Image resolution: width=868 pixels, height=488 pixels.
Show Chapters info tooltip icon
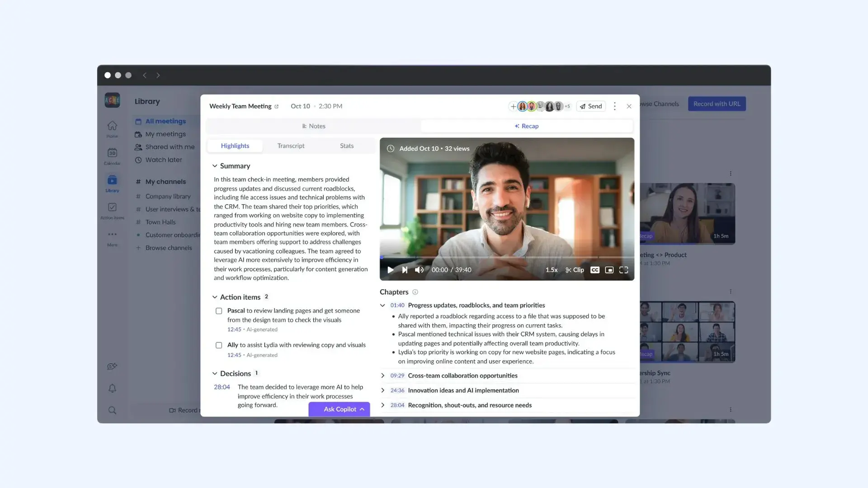point(415,292)
